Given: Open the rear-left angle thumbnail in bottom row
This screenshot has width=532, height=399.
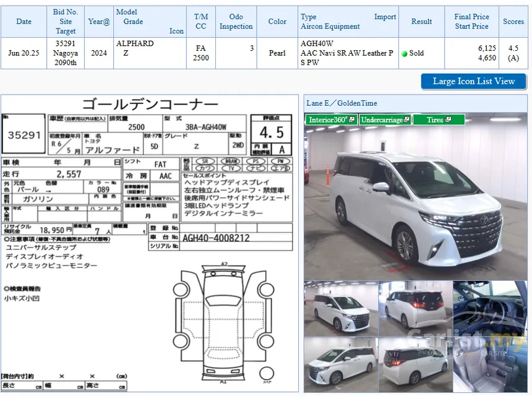Looking at the screenshot, I should pos(416,365).
